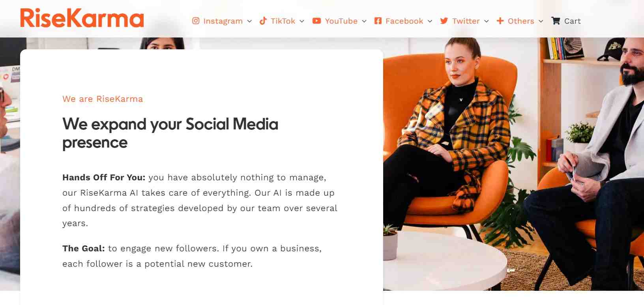644x305 pixels.
Task: Expand the TikTok dropdown chevron
Action: 302,22
